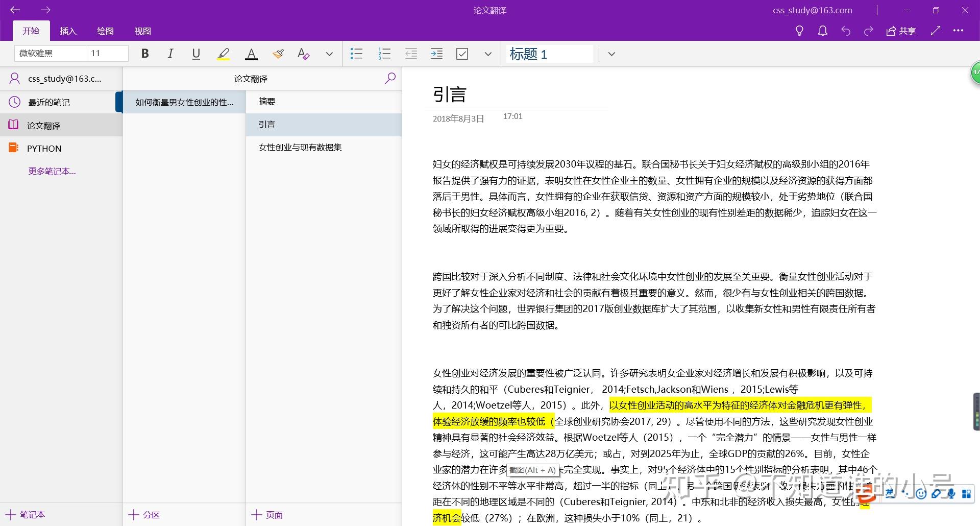Switch to the 插入 tab
Image resolution: width=980 pixels, height=526 pixels.
coord(68,31)
